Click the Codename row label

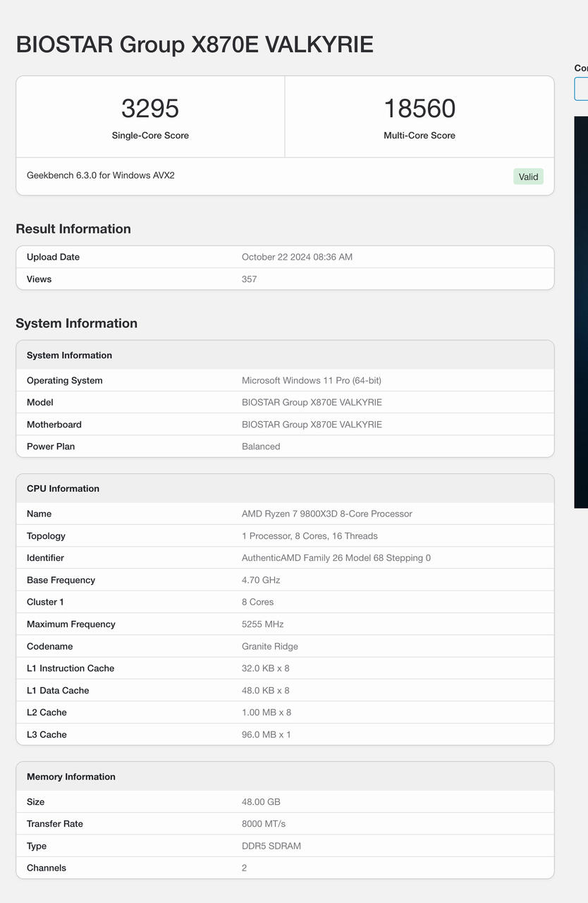pyautogui.click(x=49, y=646)
